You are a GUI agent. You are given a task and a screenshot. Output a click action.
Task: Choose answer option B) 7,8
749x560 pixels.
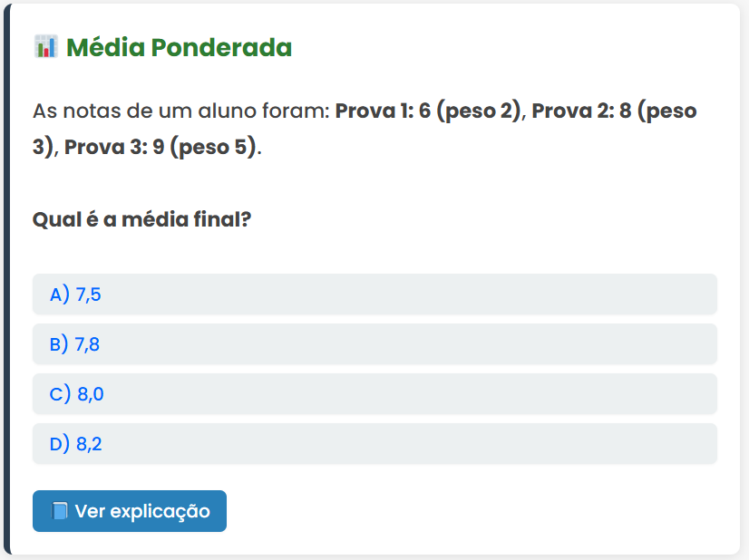point(374,344)
